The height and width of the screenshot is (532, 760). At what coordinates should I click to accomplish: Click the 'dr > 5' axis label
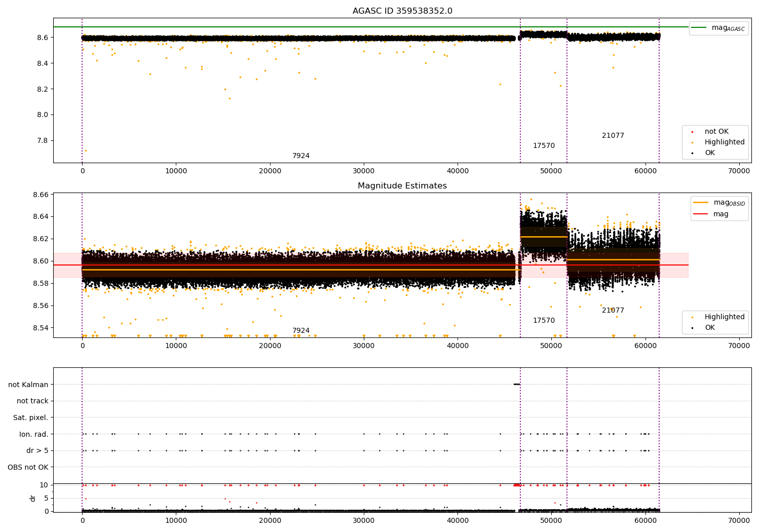pos(37,450)
